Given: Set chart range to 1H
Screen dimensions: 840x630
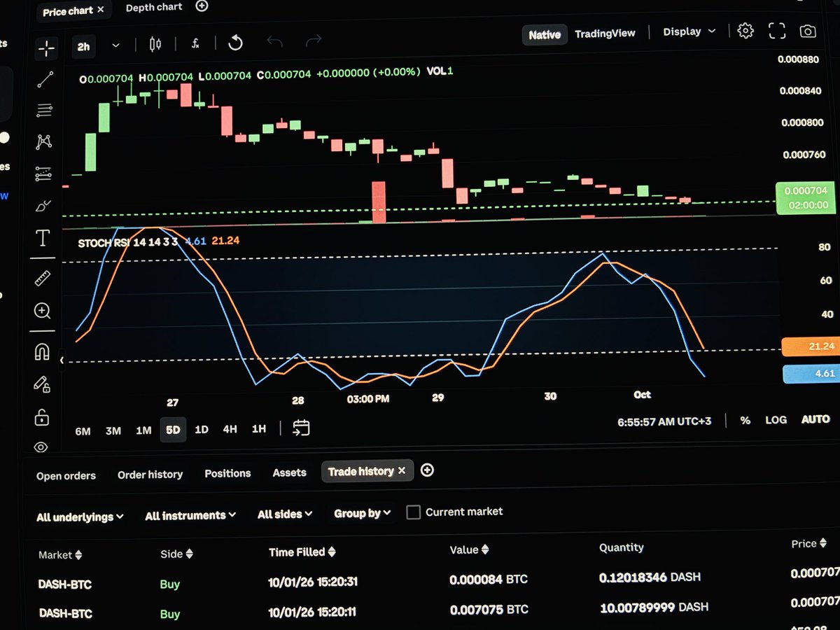Looking at the screenshot, I should point(258,428).
